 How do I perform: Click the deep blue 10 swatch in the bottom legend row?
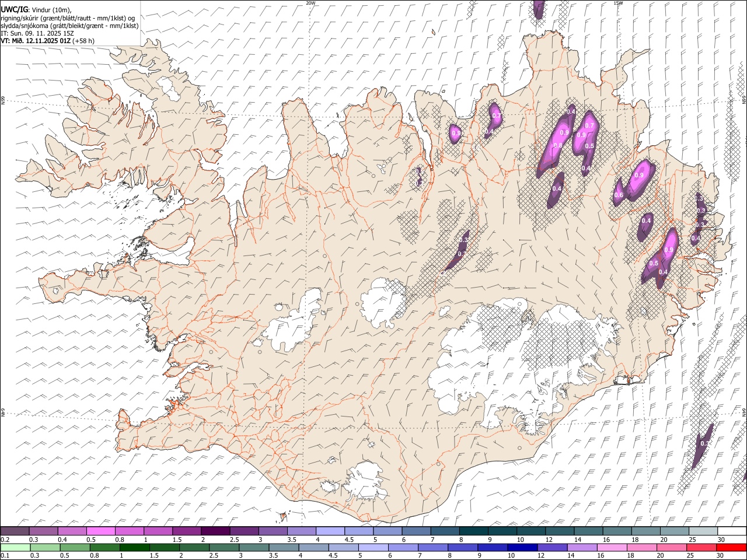pyautogui.click(x=522, y=547)
